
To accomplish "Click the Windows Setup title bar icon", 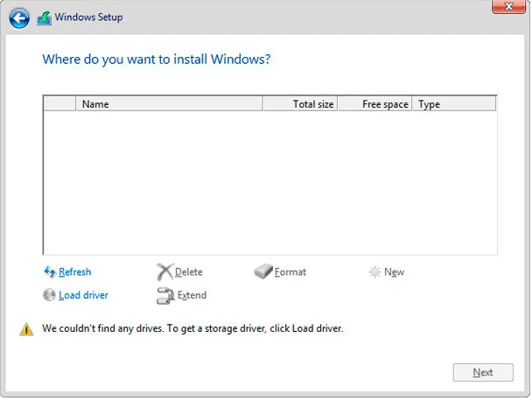I will click(44, 18).
